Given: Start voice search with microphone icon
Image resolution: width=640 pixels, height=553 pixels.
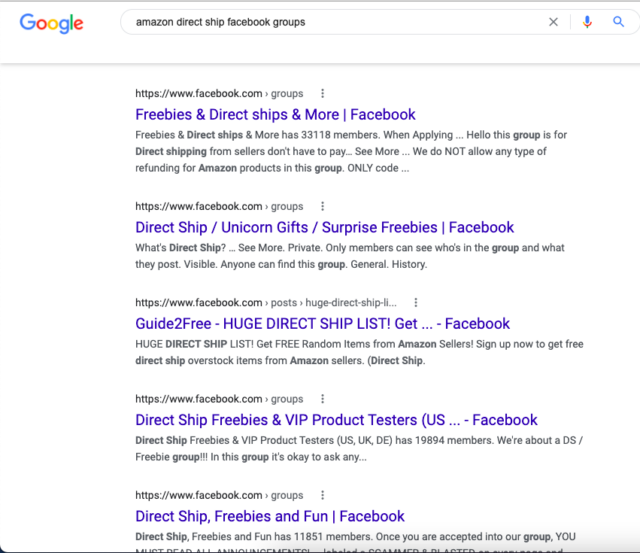Looking at the screenshot, I should (x=587, y=21).
